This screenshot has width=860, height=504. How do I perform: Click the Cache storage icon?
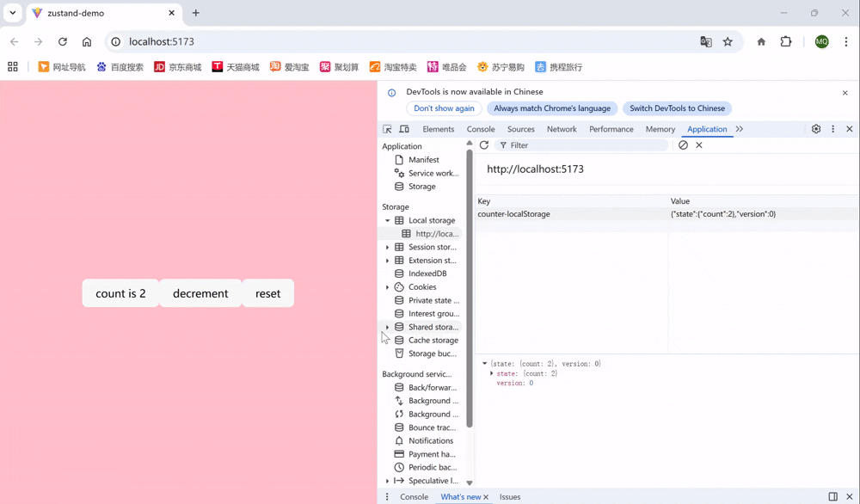398,340
